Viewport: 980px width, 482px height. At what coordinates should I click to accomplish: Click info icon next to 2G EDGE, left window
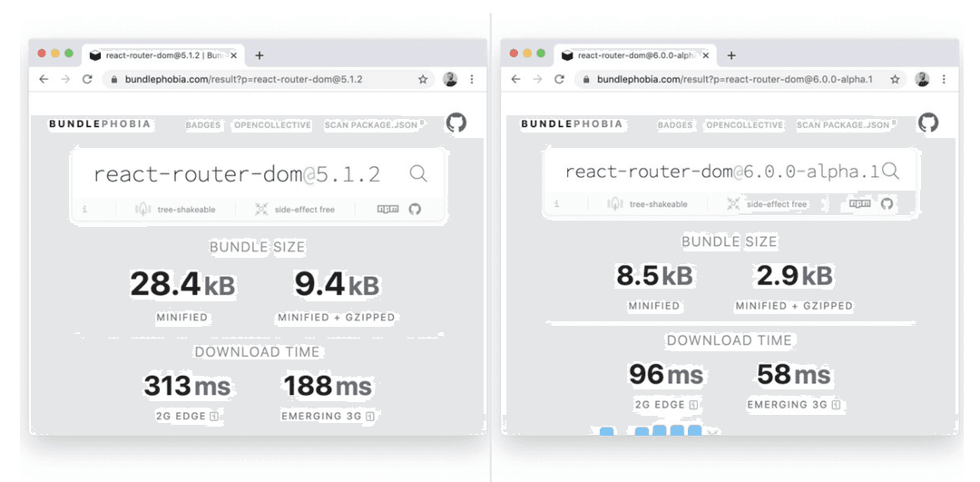(214, 417)
